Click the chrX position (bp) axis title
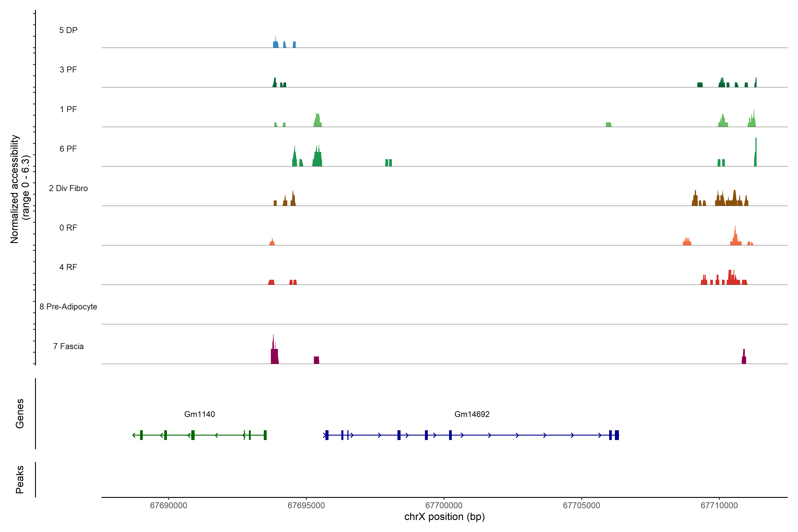798x532 pixels. [x=444, y=517]
